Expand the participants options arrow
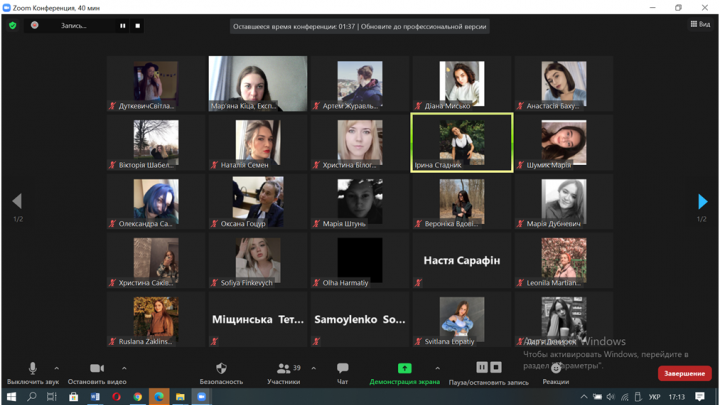This screenshot has width=720, height=405. 314,368
